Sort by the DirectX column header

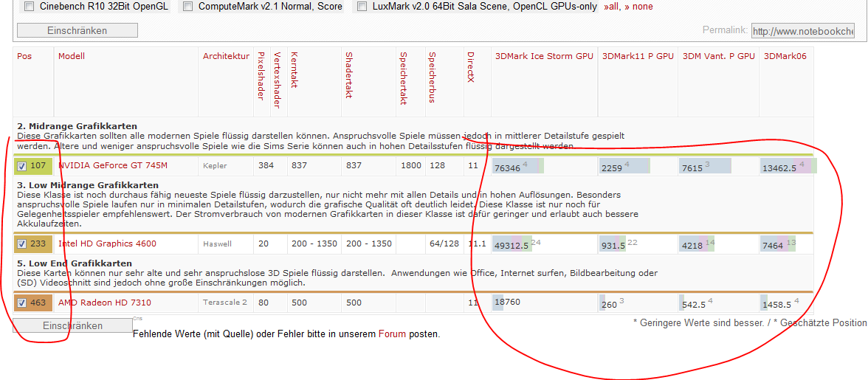[x=471, y=67]
